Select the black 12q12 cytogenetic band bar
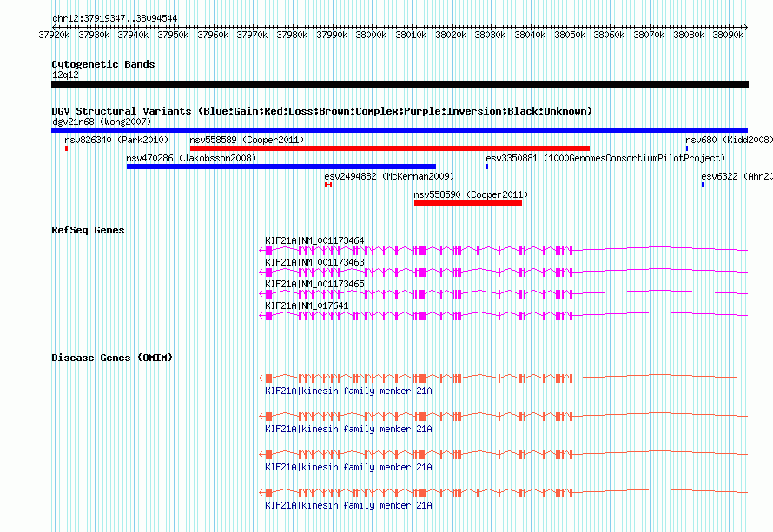Screen dimensions: 773x532 [x=400, y=84]
